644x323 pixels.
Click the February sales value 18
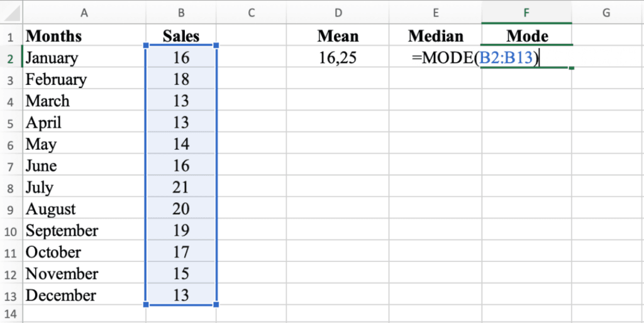pos(181,79)
